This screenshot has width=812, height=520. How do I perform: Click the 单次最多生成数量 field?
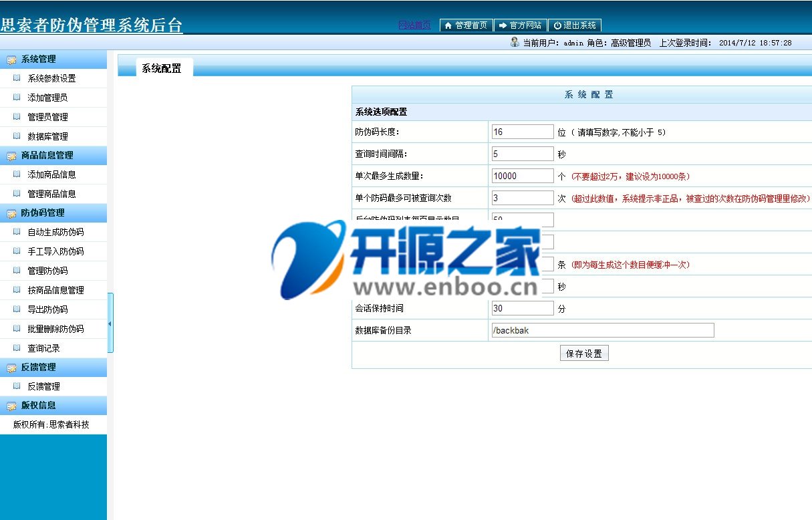pos(523,176)
